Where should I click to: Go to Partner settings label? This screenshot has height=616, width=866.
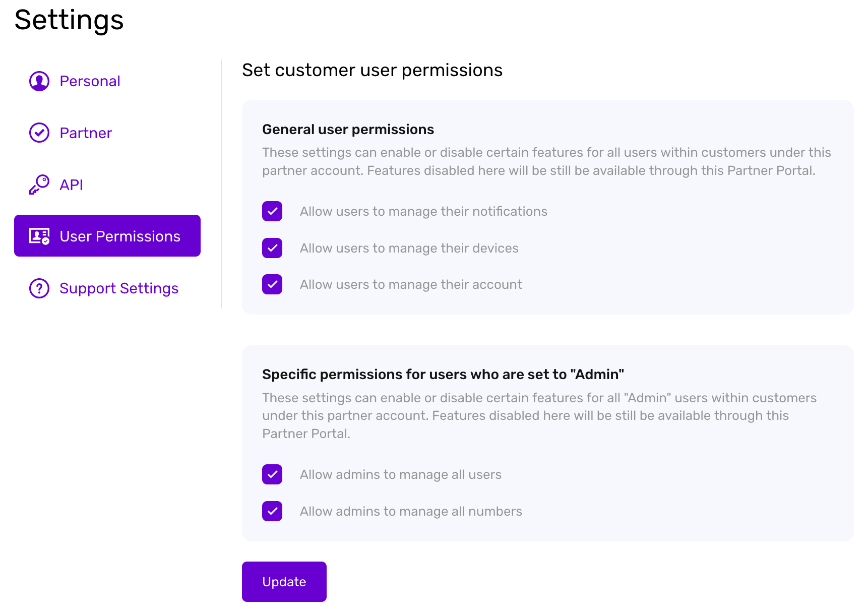click(86, 133)
